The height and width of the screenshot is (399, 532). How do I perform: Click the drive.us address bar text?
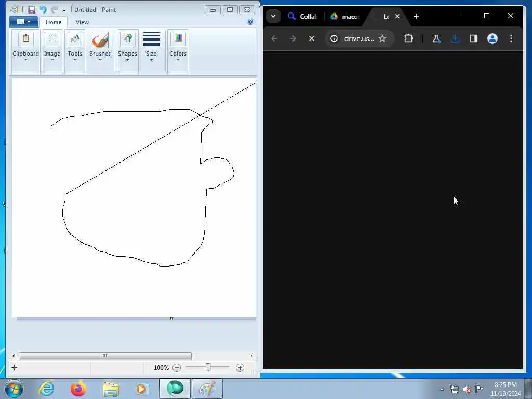point(360,38)
